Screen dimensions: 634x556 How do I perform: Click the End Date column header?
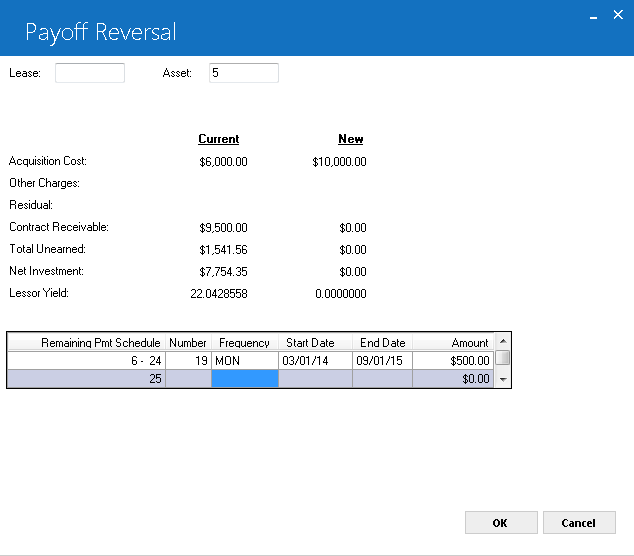pyautogui.click(x=382, y=342)
